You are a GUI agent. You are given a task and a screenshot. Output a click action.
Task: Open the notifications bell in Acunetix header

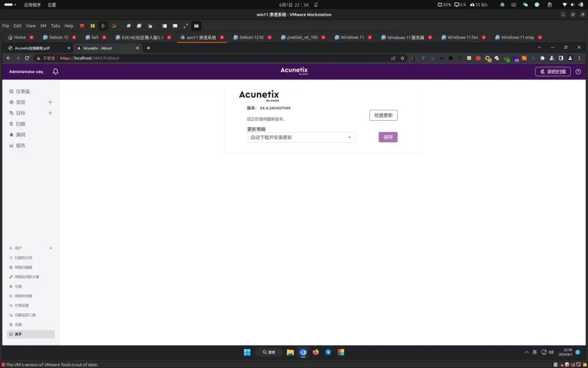pyautogui.click(x=56, y=71)
